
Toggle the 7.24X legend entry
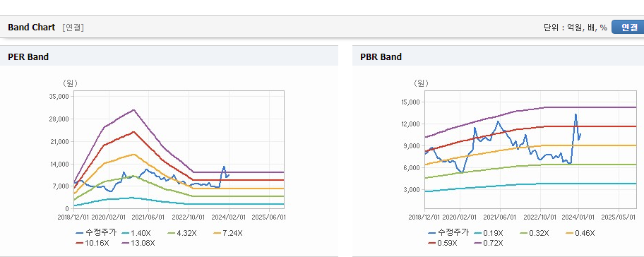(x=228, y=233)
